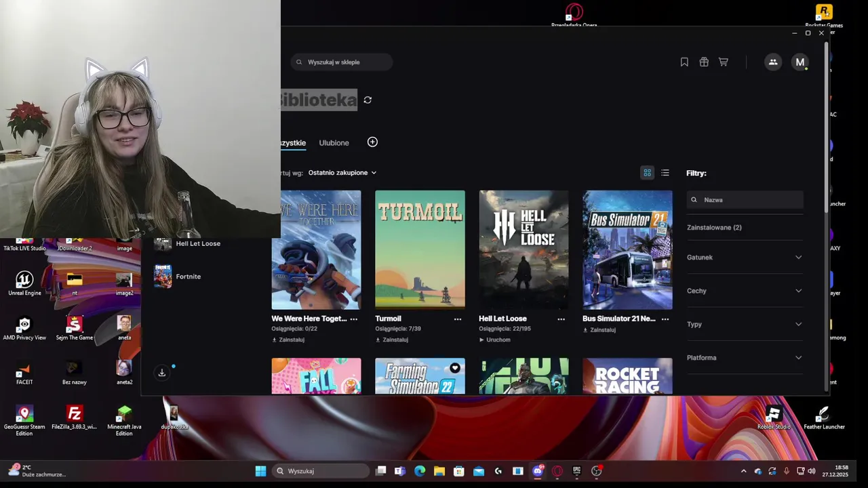Open the FileZilla installer desktop icon
The height and width of the screenshot is (488, 868).
(75, 418)
